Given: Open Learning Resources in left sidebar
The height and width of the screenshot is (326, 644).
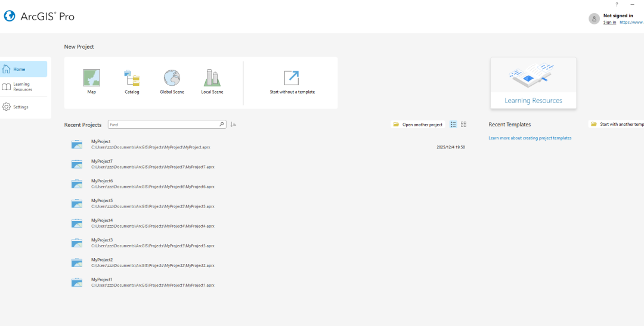Looking at the screenshot, I should pyautogui.click(x=24, y=87).
